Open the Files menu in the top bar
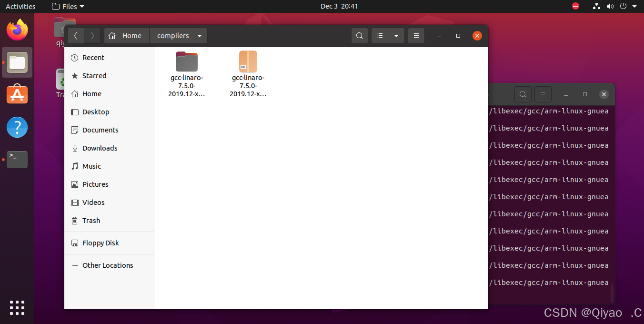 (x=67, y=6)
